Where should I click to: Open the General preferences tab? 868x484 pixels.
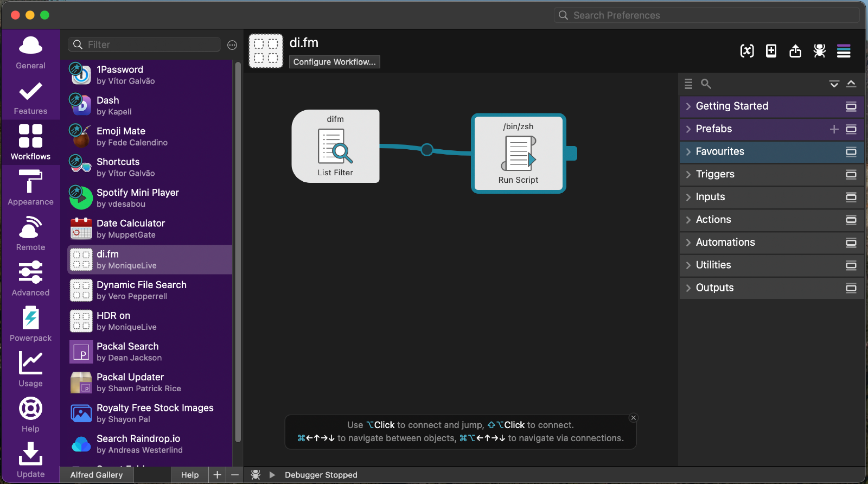[30, 52]
